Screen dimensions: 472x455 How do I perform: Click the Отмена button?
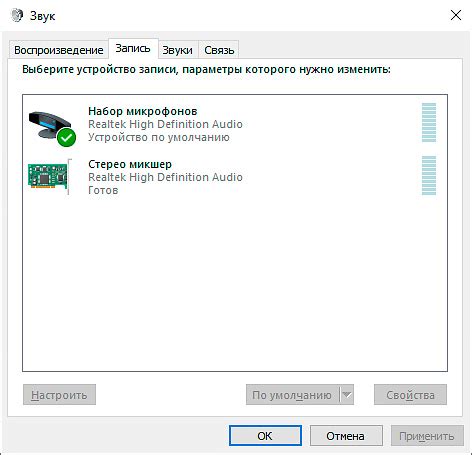pyautogui.click(x=346, y=436)
